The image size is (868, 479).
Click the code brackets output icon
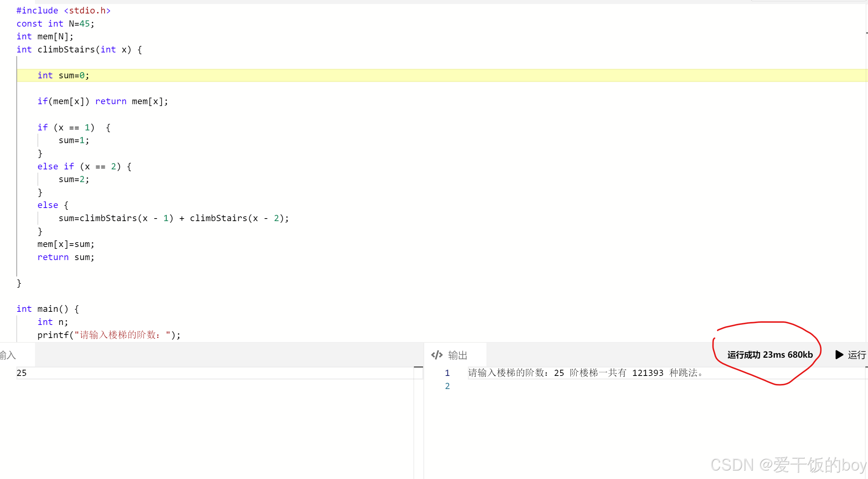437,355
